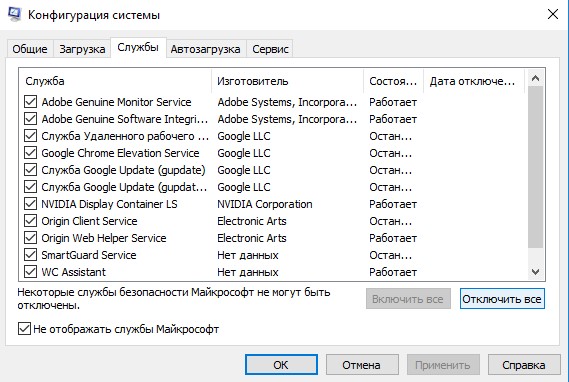
Task: Toggle Origin Web Helper Service checkbox
Action: pyautogui.click(x=30, y=238)
